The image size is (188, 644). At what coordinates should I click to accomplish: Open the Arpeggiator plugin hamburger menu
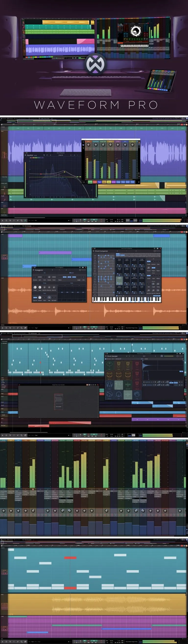(33, 270)
